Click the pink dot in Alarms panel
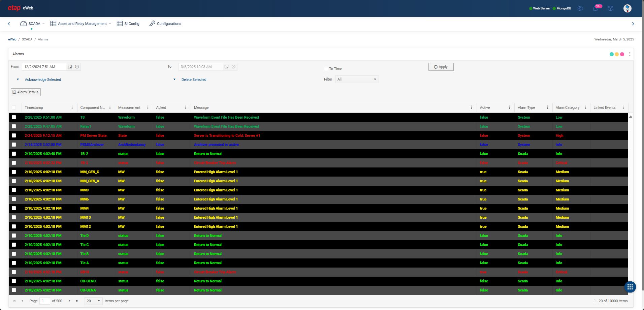This screenshot has height=310, width=644. [x=622, y=54]
